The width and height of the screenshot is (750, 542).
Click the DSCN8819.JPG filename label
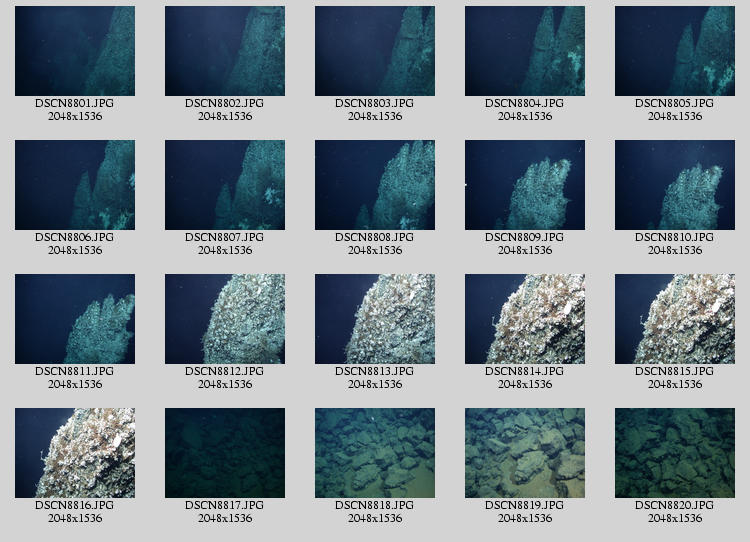[x=524, y=505]
